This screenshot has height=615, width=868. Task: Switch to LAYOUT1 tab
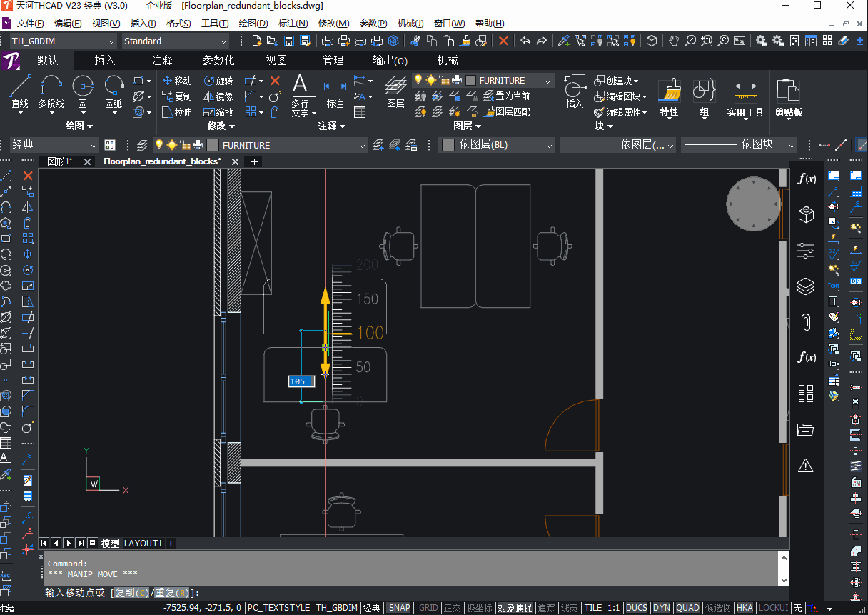(x=143, y=544)
